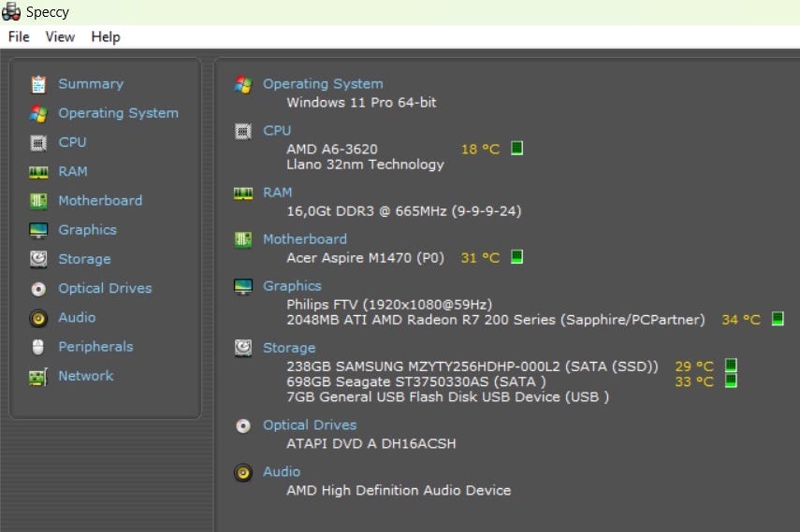Click the green temperature indicator next to motherboard 31 °C
This screenshot has width=800, height=532.
coord(516,256)
